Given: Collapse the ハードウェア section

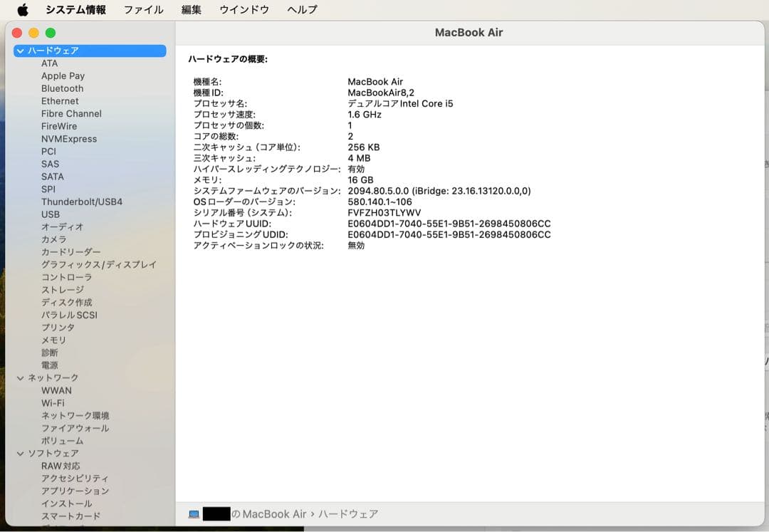Looking at the screenshot, I should click(x=20, y=50).
